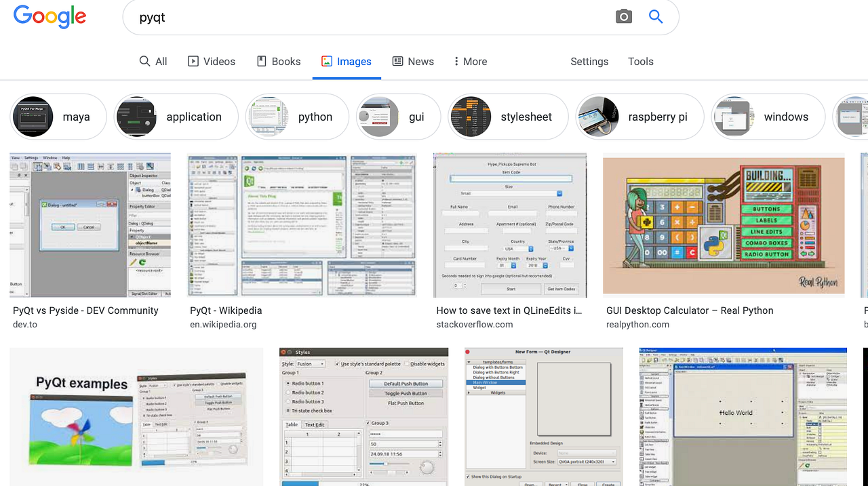Select the maya suggestion chip
Viewport: 868px width, 486px height.
point(58,117)
